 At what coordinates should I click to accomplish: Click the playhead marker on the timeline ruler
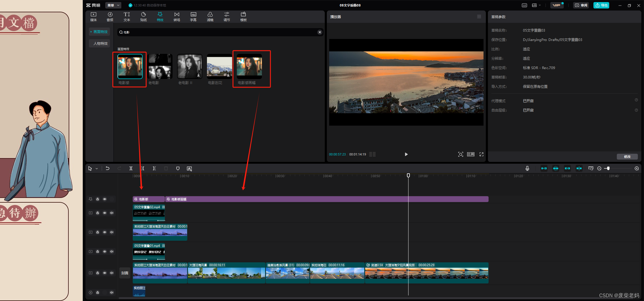(408, 175)
